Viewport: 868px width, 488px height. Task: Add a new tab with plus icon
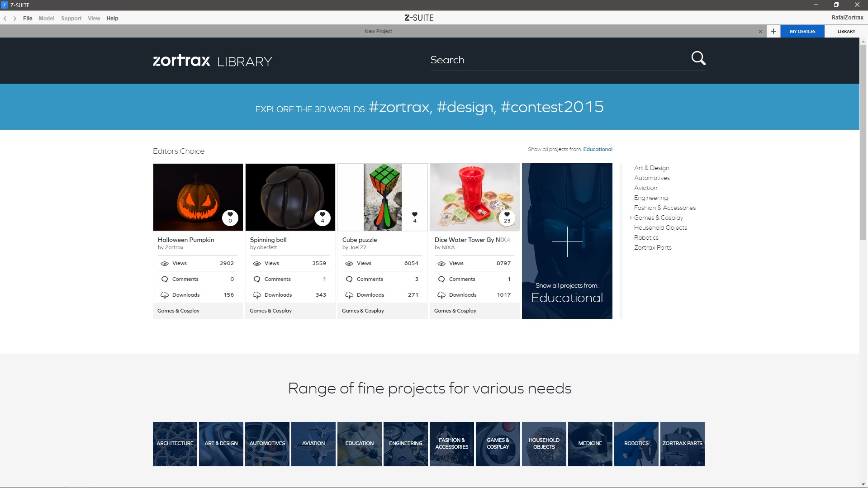point(773,31)
